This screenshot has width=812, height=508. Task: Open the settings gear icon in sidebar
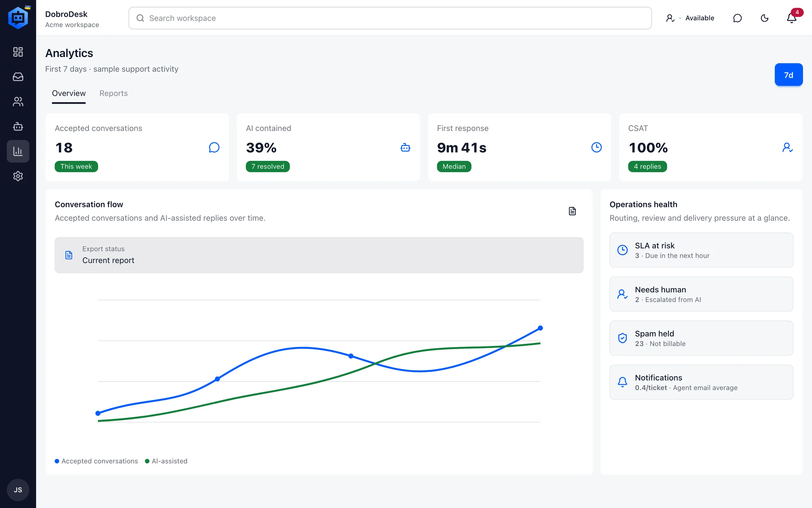coord(18,176)
